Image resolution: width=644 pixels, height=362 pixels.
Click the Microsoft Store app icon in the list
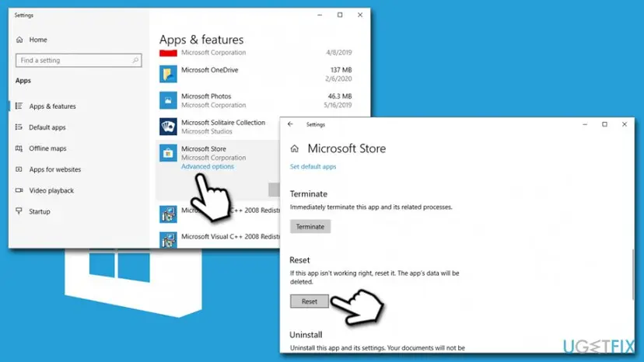169,153
